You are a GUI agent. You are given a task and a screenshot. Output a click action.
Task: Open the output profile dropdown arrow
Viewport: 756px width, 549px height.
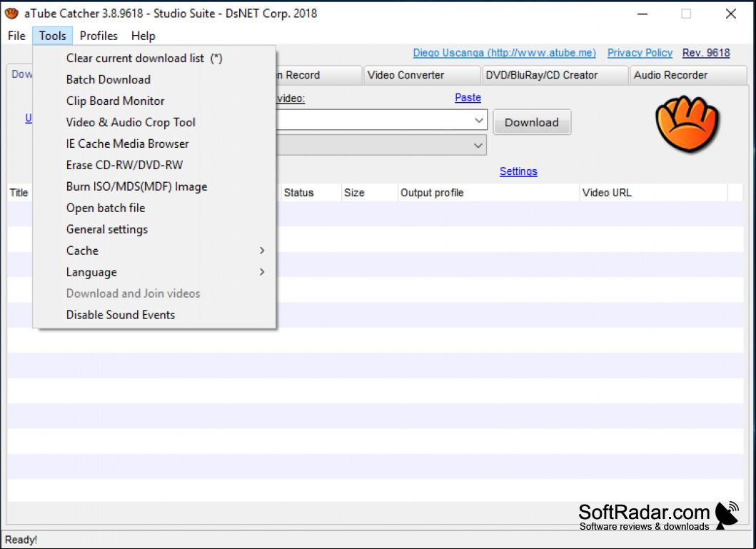478,146
